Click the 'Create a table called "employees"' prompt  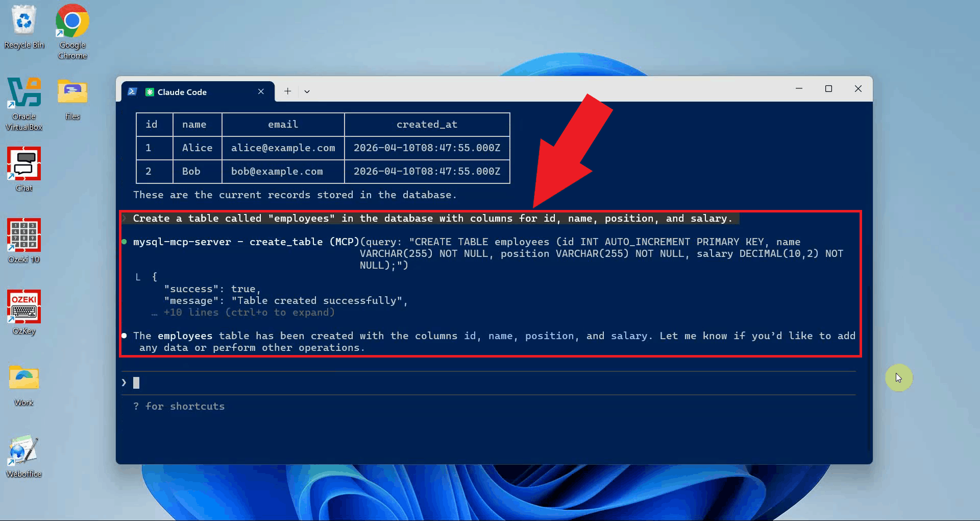433,219
